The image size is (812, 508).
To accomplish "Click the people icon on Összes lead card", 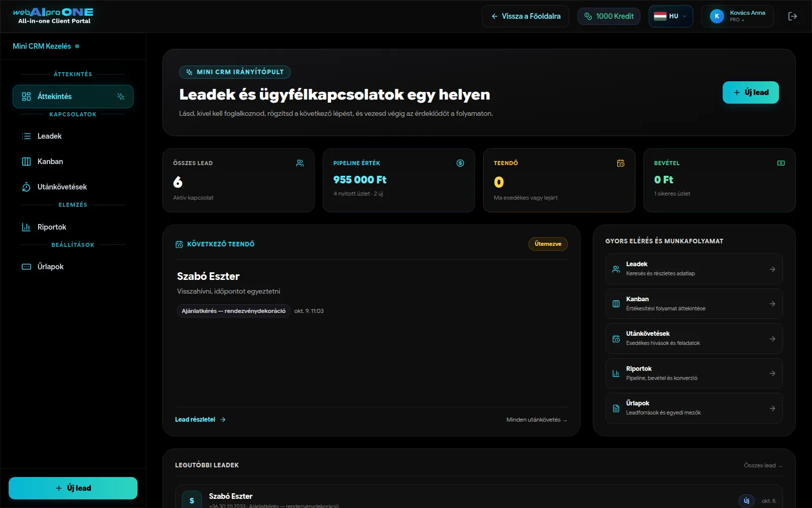I will pos(300,163).
